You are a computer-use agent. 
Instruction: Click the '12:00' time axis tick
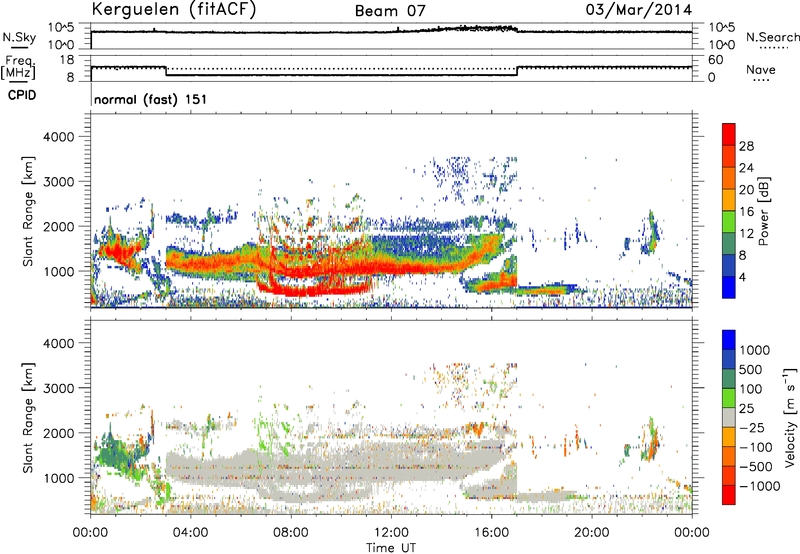point(391,533)
